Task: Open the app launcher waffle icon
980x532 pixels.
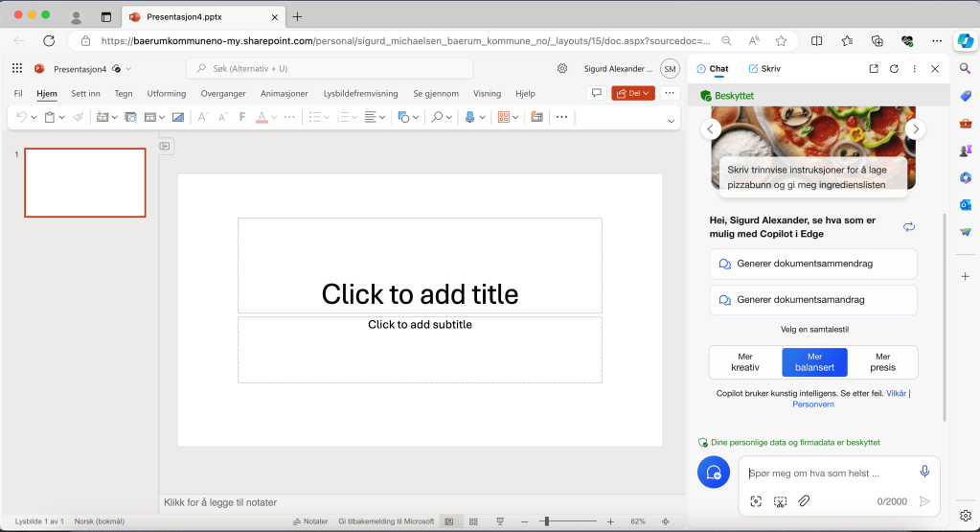Action: coord(17,68)
